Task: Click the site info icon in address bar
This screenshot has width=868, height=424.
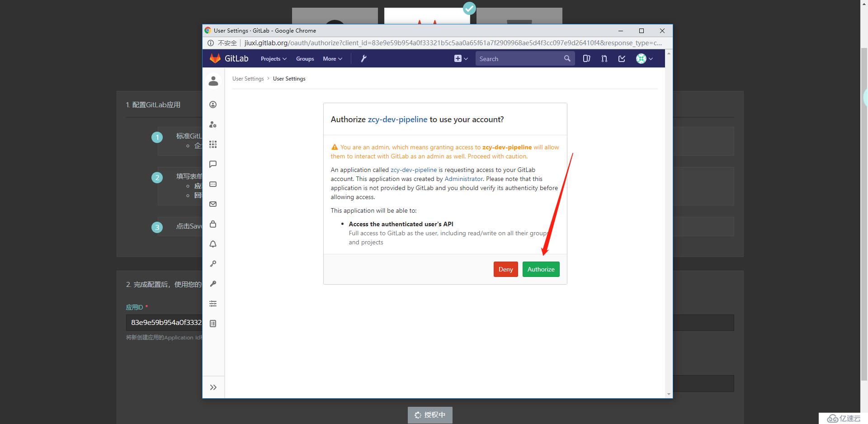Action: (210, 43)
